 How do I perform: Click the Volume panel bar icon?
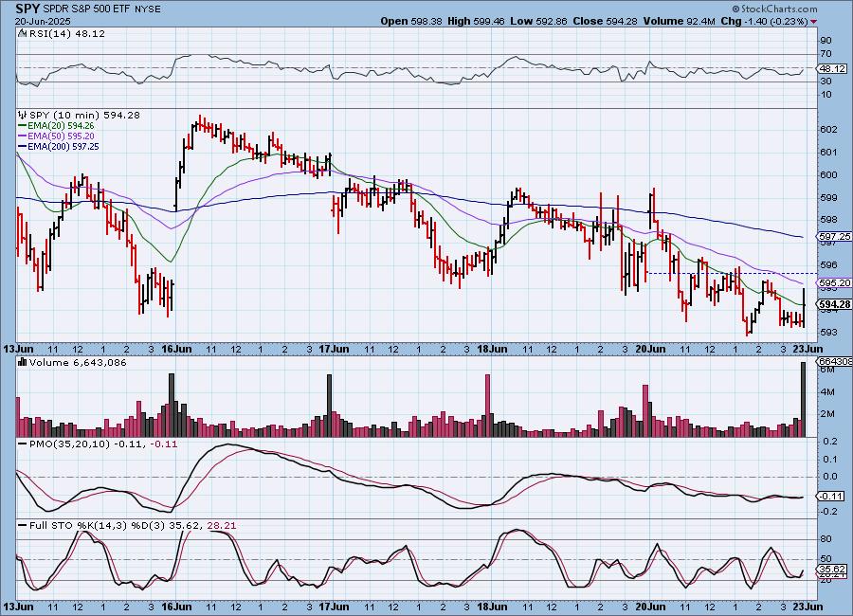coord(23,362)
